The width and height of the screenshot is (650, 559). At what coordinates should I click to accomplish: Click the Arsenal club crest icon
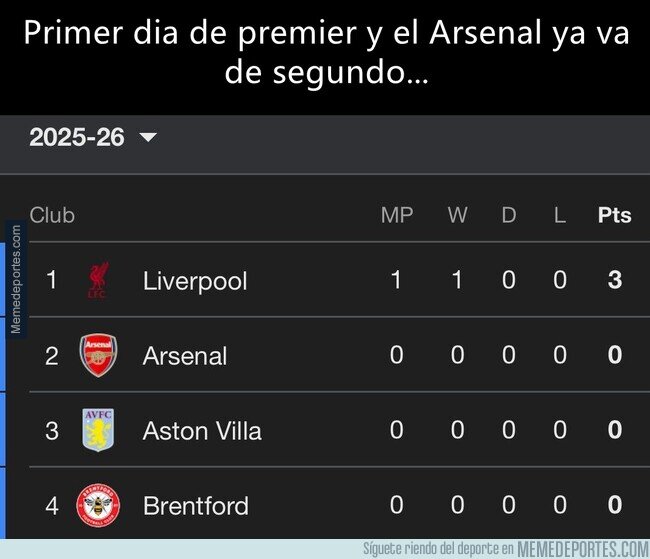click(98, 355)
